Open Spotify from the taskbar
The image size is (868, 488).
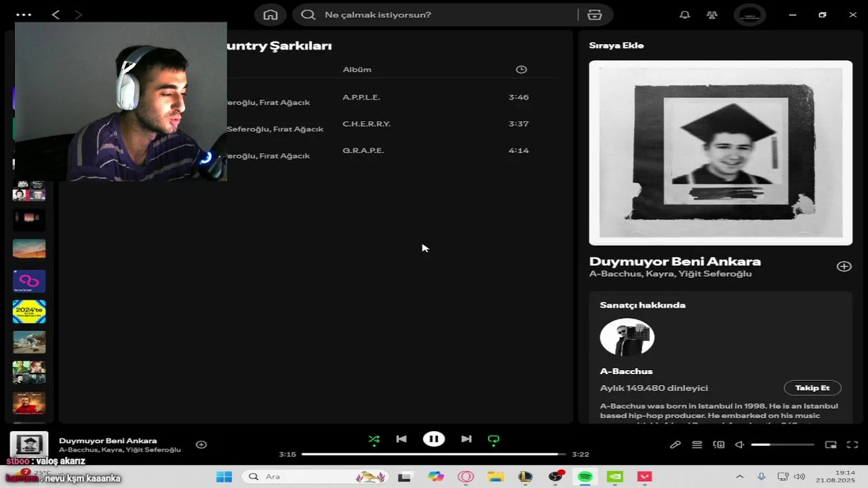click(585, 476)
